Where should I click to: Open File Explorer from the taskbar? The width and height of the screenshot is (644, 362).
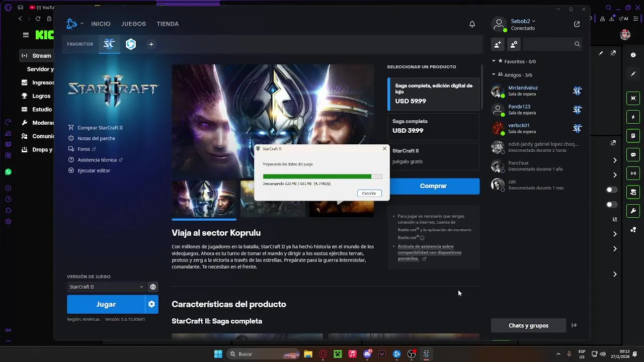coord(308,354)
